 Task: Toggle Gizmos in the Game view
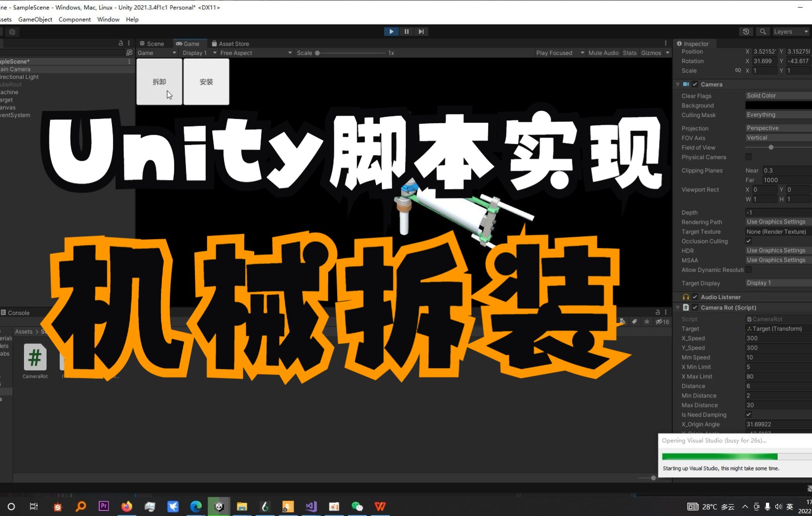tap(651, 53)
